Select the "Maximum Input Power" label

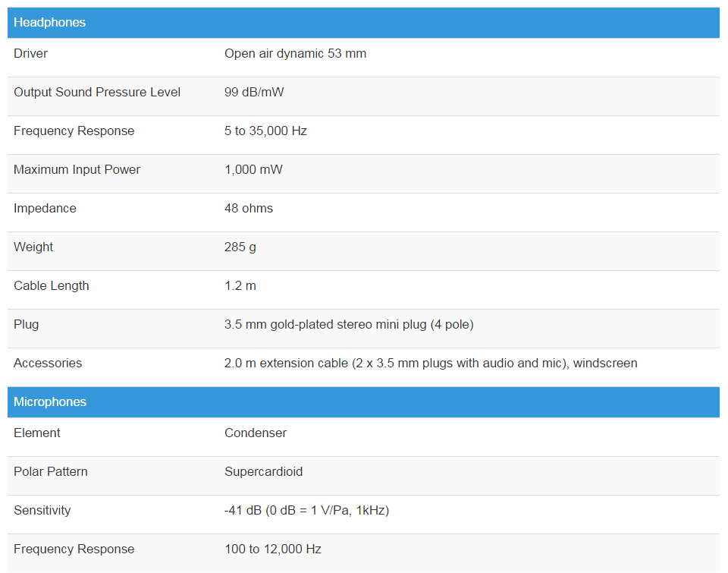[77, 169]
